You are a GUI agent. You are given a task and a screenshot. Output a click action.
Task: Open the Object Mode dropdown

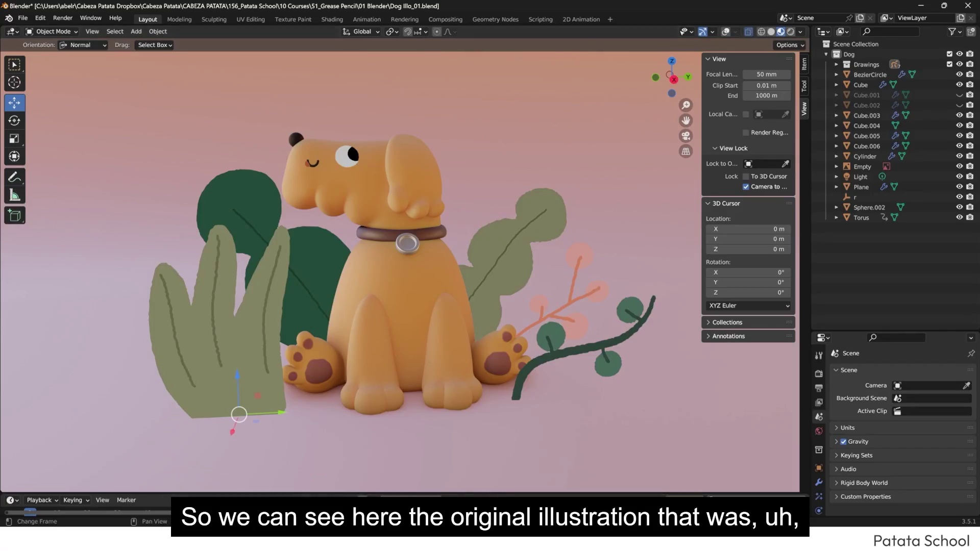[x=52, y=32]
